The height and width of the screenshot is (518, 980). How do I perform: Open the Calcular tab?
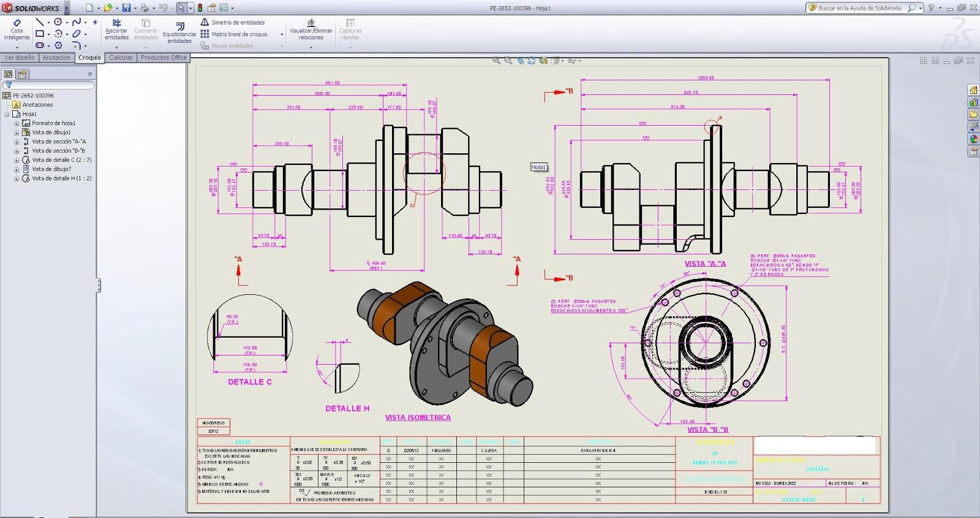coord(121,58)
